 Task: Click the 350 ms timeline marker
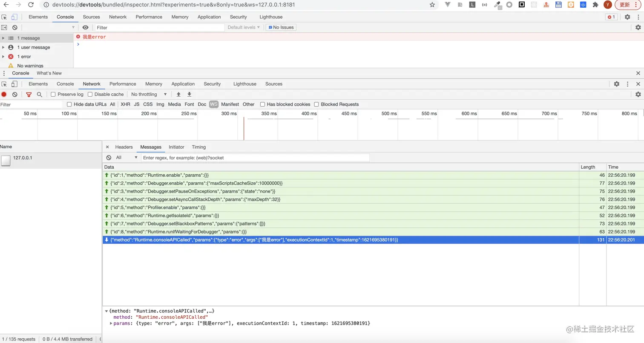click(x=269, y=114)
